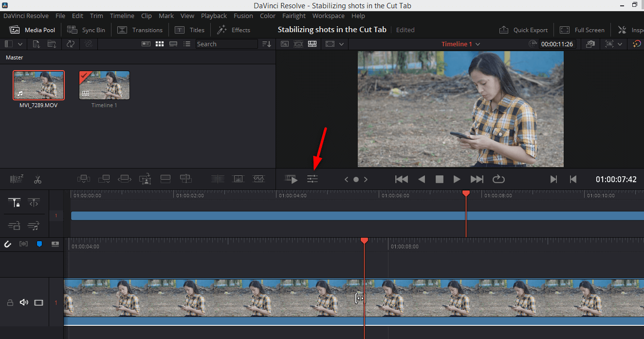Screen dimensions: 644x339
Task: Click in the media pool Search field
Action: [226, 44]
